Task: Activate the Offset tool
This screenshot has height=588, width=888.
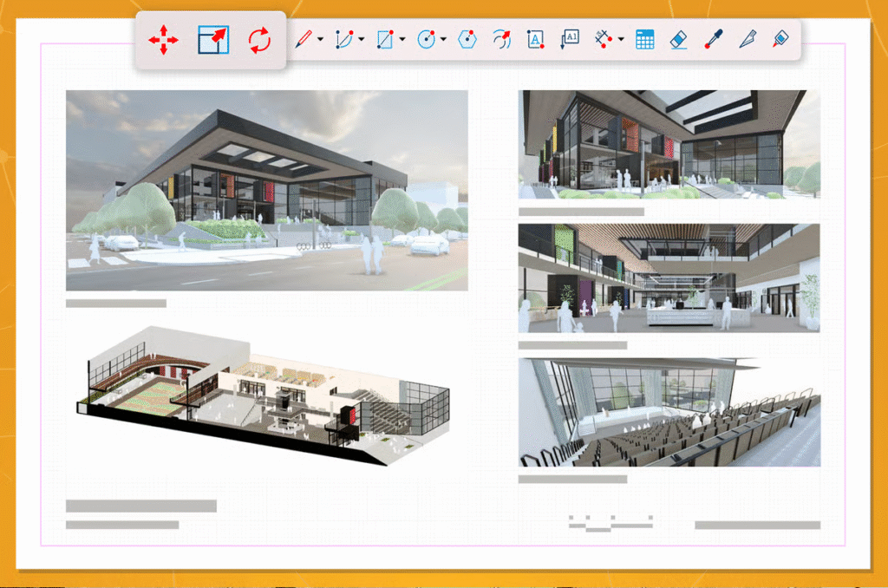Action: pos(502,39)
